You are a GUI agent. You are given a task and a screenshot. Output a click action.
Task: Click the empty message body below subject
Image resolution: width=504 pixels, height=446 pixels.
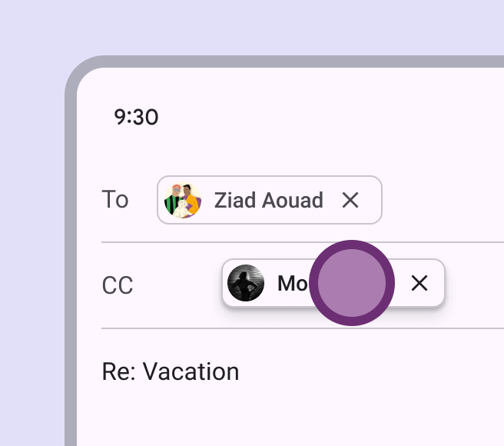pyautogui.click(x=292, y=419)
